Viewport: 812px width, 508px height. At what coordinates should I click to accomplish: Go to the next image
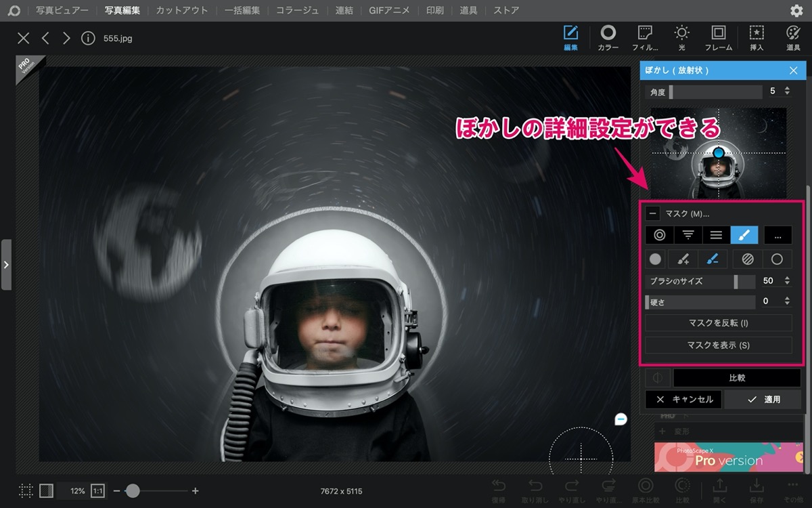point(66,38)
